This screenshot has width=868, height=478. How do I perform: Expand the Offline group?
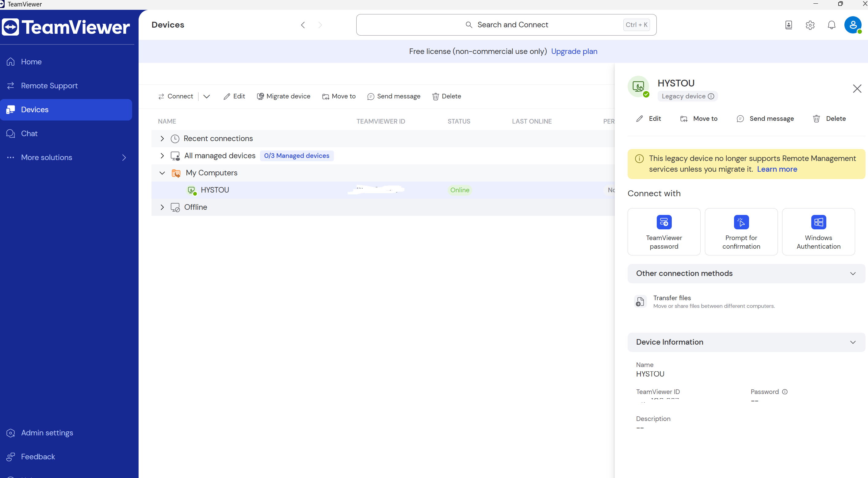coord(162,207)
